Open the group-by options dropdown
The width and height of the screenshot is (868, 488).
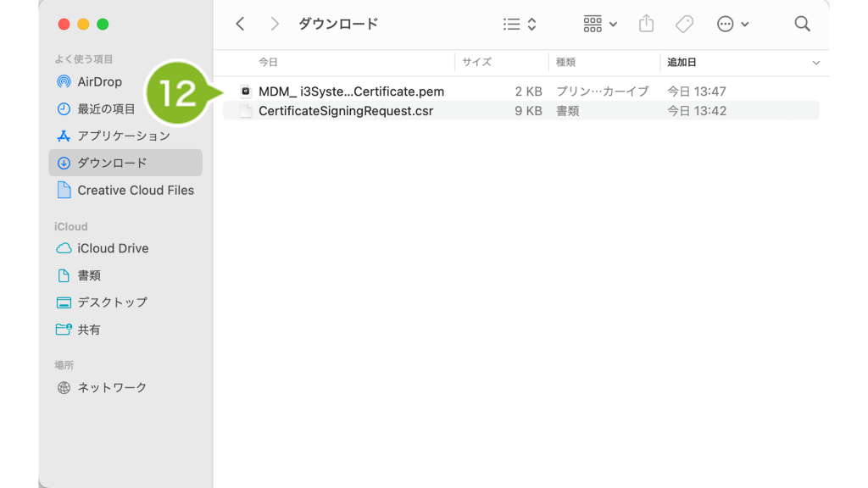600,25
